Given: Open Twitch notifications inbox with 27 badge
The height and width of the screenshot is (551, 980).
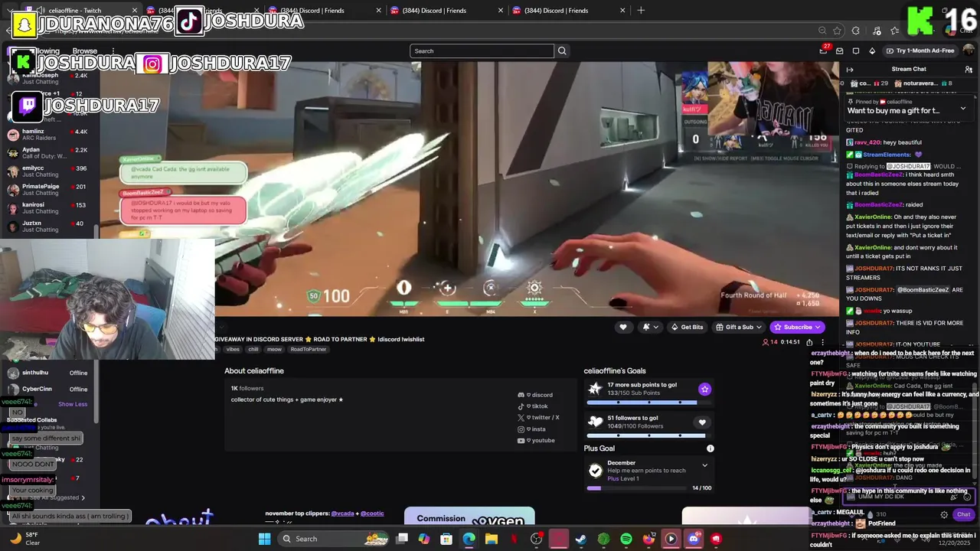Looking at the screenshot, I should (824, 51).
